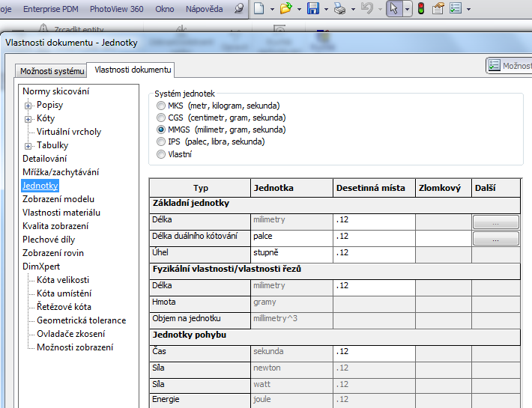
Task: Select MKS unit system radio button
Action: (161, 106)
